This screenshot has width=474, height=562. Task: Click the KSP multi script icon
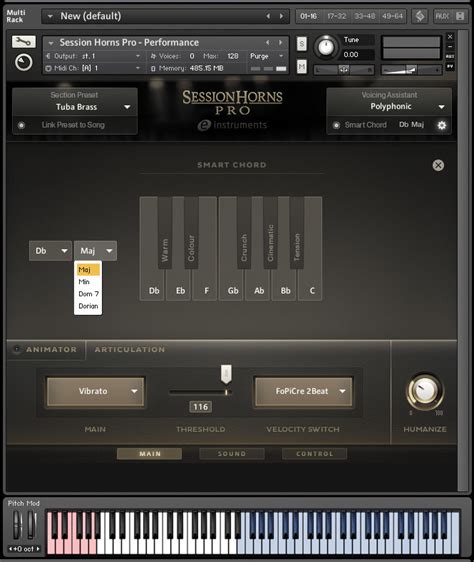[420, 16]
